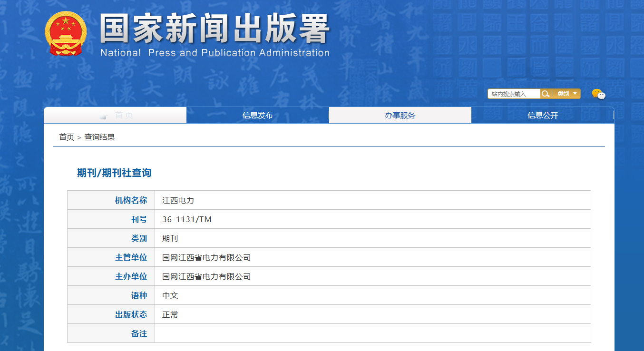The height and width of the screenshot is (351, 644).
Task: Click the 期刊/期刊社查询 heading
Action: tap(114, 173)
